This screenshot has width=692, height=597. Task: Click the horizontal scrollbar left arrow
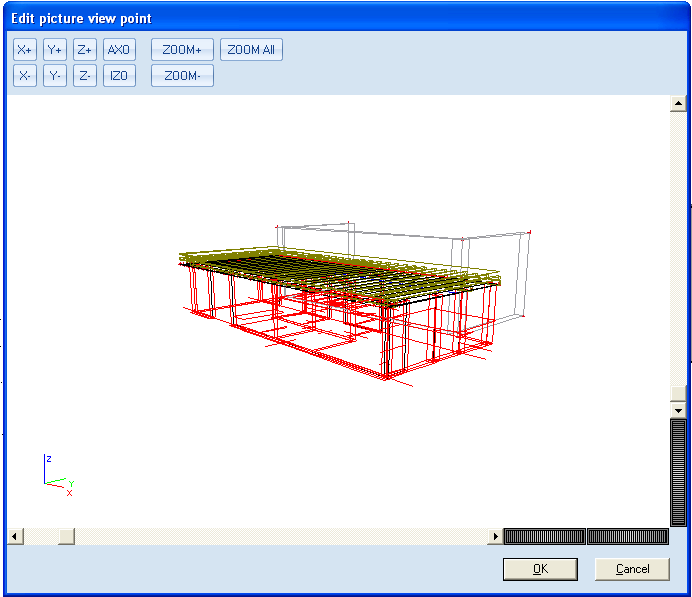click(x=15, y=537)
